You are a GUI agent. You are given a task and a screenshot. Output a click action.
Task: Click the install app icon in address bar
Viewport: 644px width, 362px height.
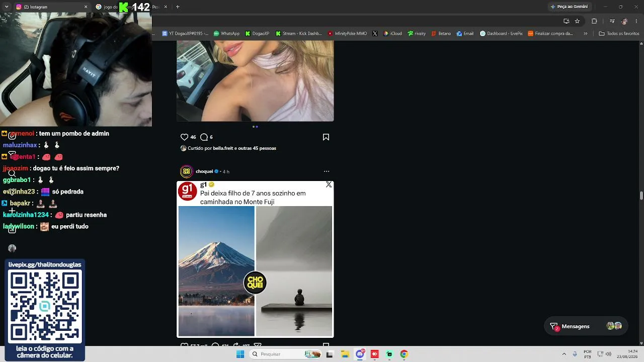click(x=566, y=21)
